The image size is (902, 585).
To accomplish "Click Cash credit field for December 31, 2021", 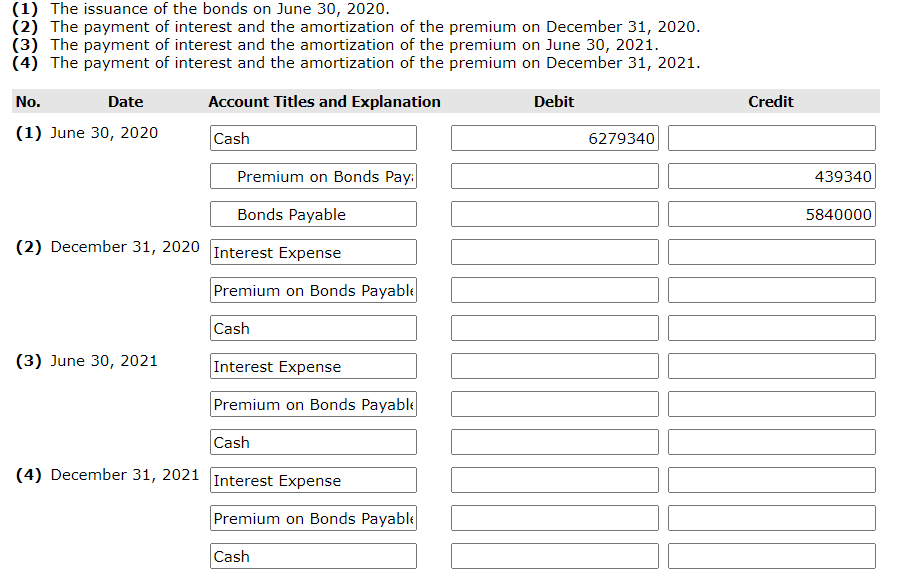I will [x=771, y=556].
